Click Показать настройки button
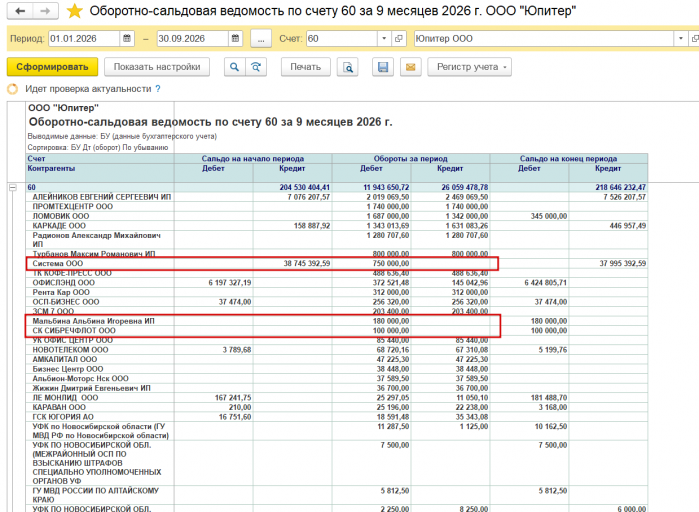This screenshot has height=512, width=699. [157, 67]
